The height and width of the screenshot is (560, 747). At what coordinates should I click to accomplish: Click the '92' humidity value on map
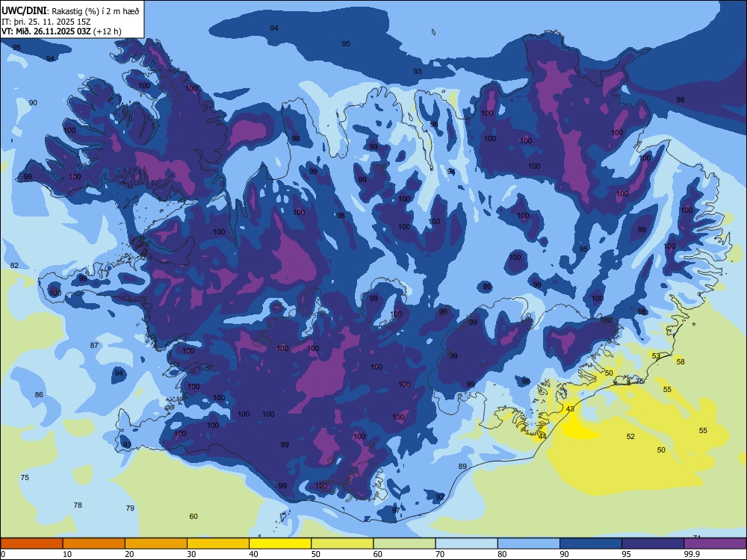pyautogui.click(x=440, y=497)
